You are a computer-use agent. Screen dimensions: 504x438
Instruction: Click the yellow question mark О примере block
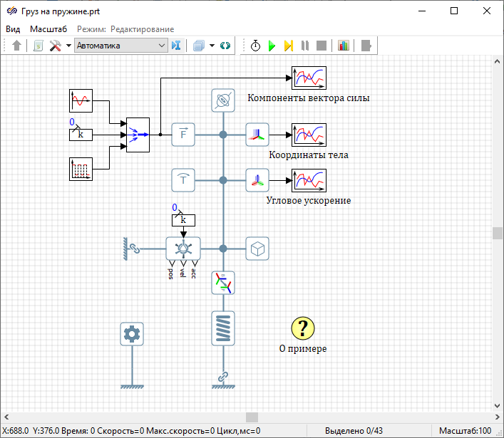pos(303,328)
